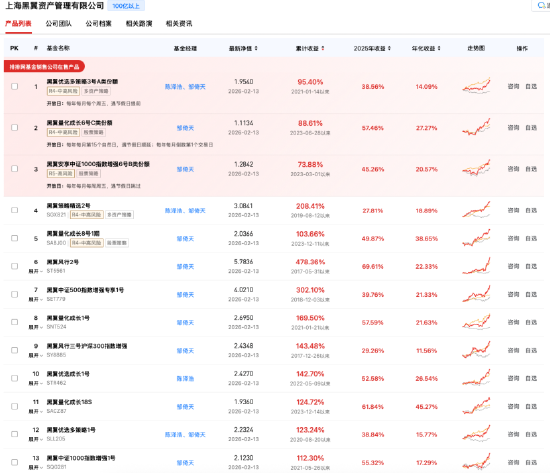This screenshot has height=473, width=550.
Task: Select the checkbox in row 7
Action: click(x=14, y=294)
